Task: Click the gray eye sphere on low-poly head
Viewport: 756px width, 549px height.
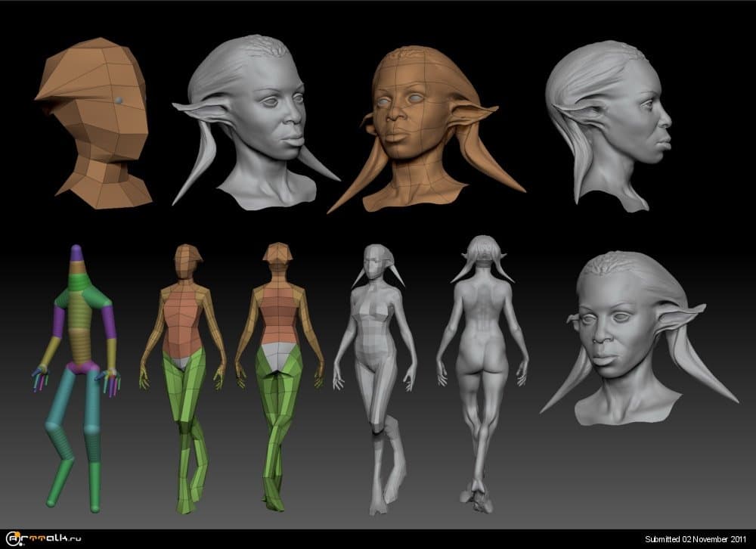Action: pos(119,99)
